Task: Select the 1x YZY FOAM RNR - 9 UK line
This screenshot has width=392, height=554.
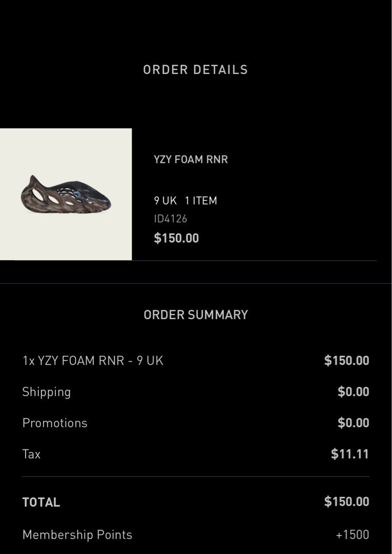Action: click(93, 361)
